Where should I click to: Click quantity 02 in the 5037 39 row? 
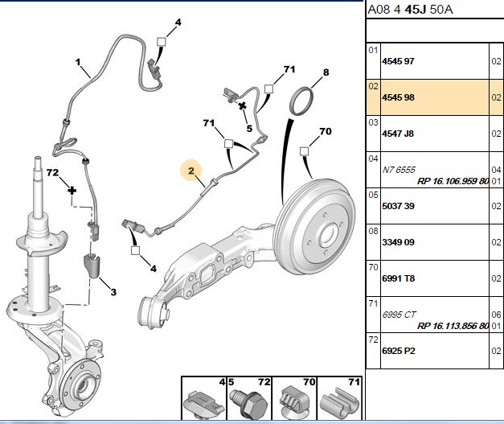(x=496, y=206)
